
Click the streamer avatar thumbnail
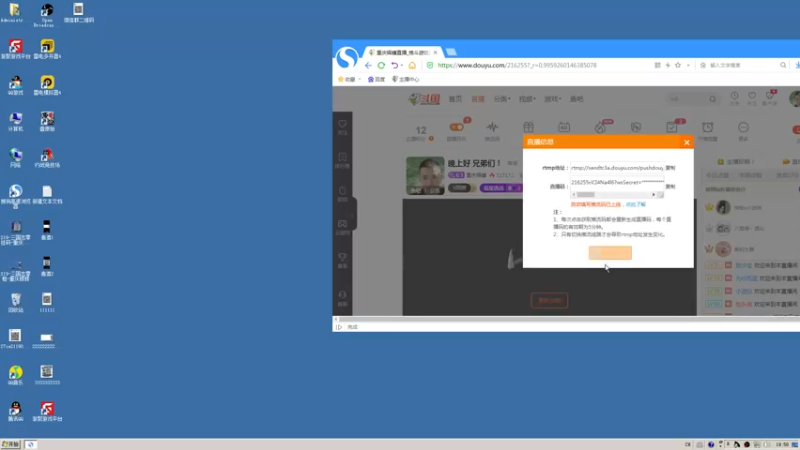click(425, 176)
